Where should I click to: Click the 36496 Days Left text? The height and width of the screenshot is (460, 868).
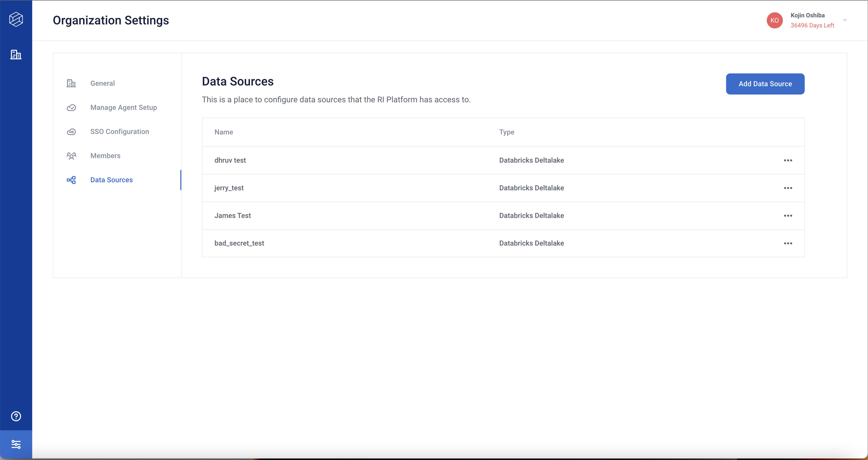tap(812, 25)
